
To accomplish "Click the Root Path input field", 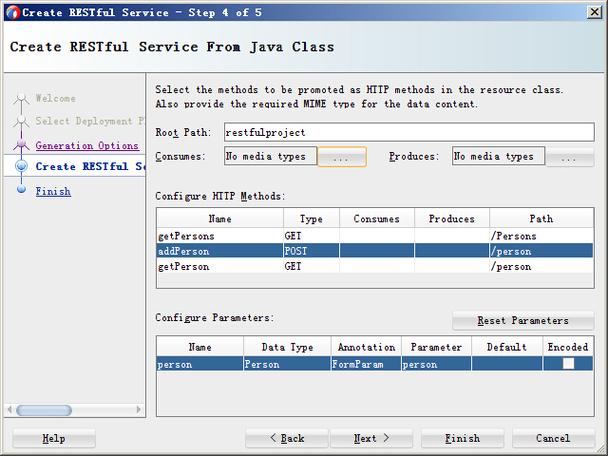I will pyautogui.click(x=409, y=132).
